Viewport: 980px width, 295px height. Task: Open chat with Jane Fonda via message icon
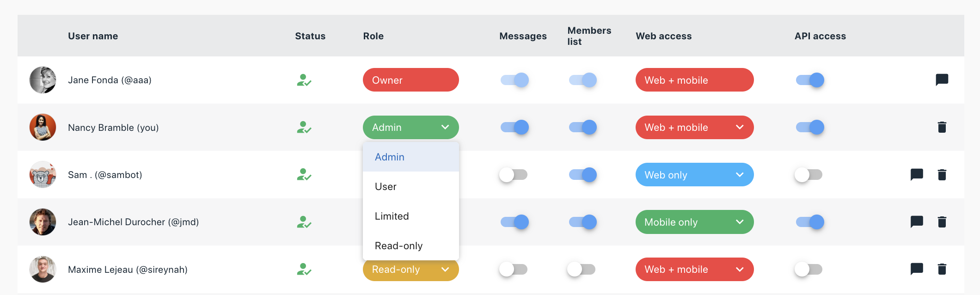click(942, 80)
